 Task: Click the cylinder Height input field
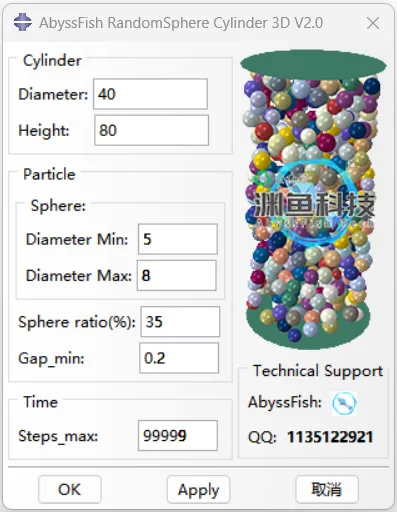click(152, 130)
